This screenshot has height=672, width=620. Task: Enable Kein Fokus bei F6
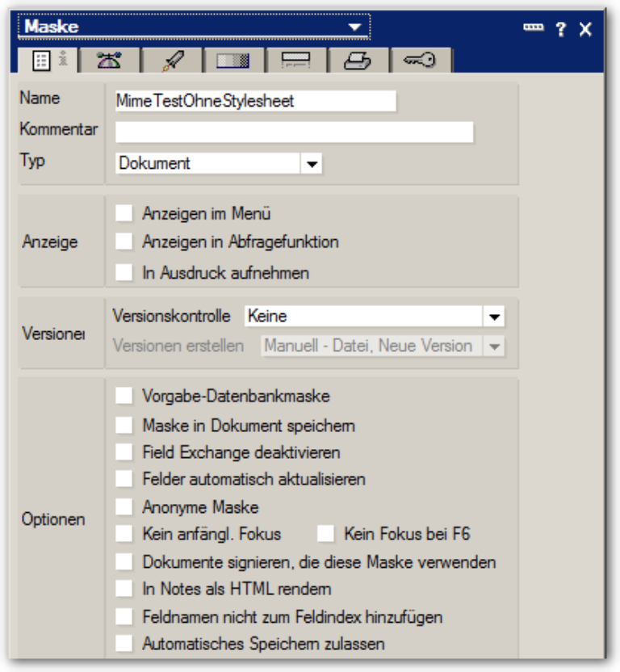coord(325,534)
